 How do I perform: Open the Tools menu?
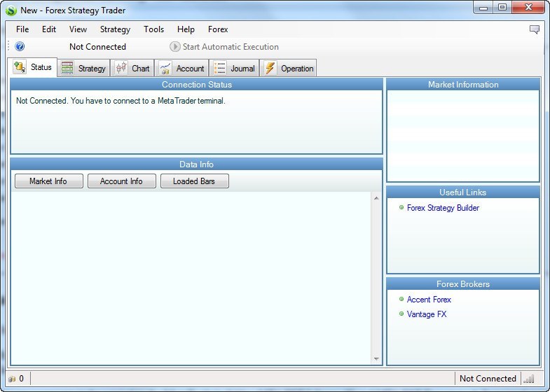point(153,29)
